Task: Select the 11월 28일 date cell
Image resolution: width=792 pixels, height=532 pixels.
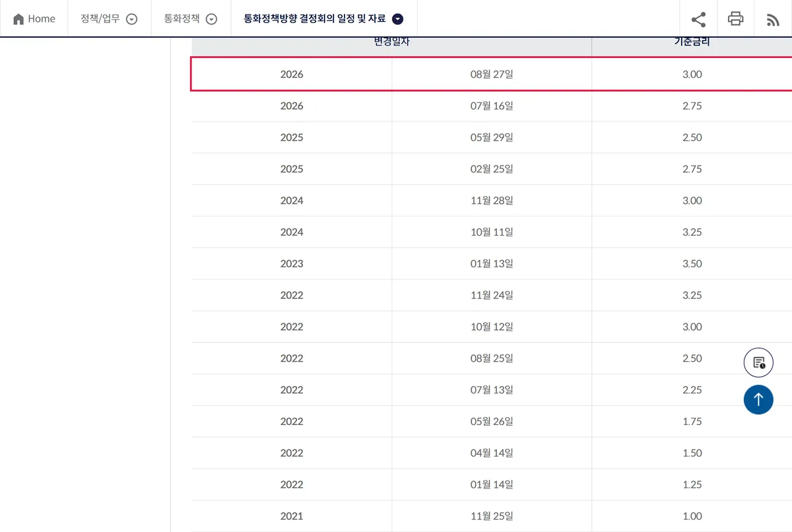Action: [492, 201]
